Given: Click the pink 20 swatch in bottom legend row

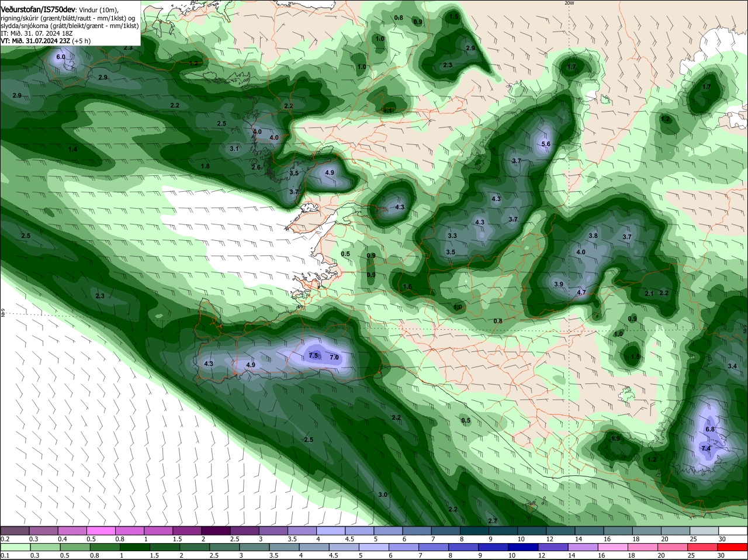Looking at the screenshot, I should click(673, 547).
